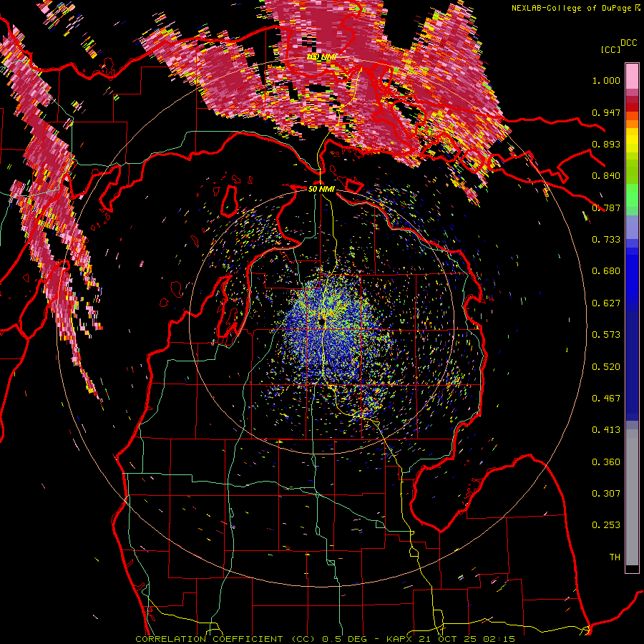Screen dimensions: 644x644
Task: Select the 0.413 legend value
Action: pyautogui.click(x=606, y=430)
